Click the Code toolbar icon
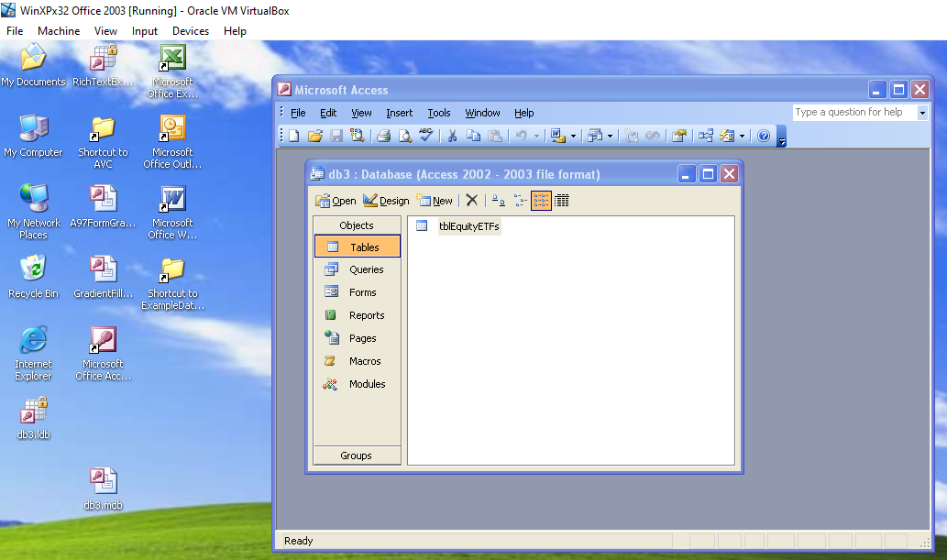This screenshot has width=947, height=560. (x=632, y=136)
